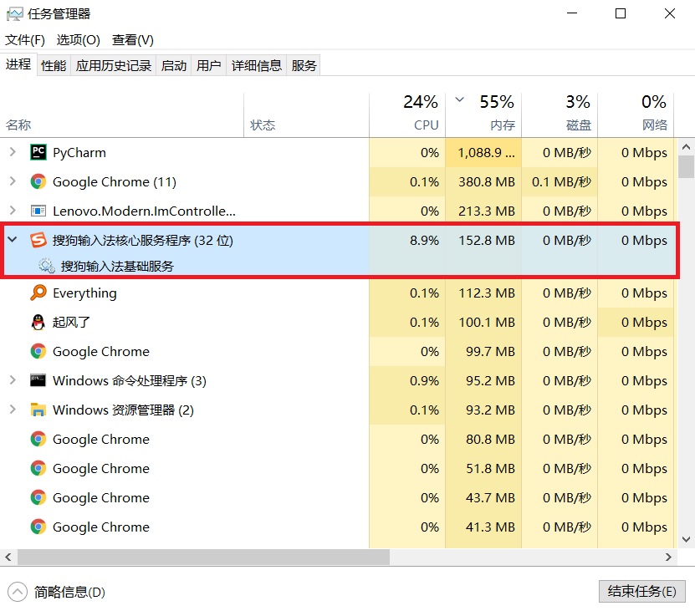This screenshot has height=616, width=695.
Task: Click Chrome icon in the 41.3 MB row
Action: pos(38,527)
